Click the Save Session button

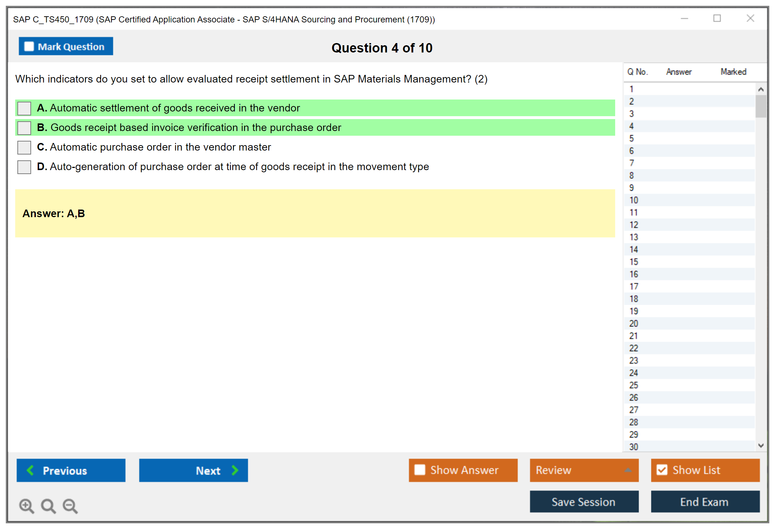point(584,502)
